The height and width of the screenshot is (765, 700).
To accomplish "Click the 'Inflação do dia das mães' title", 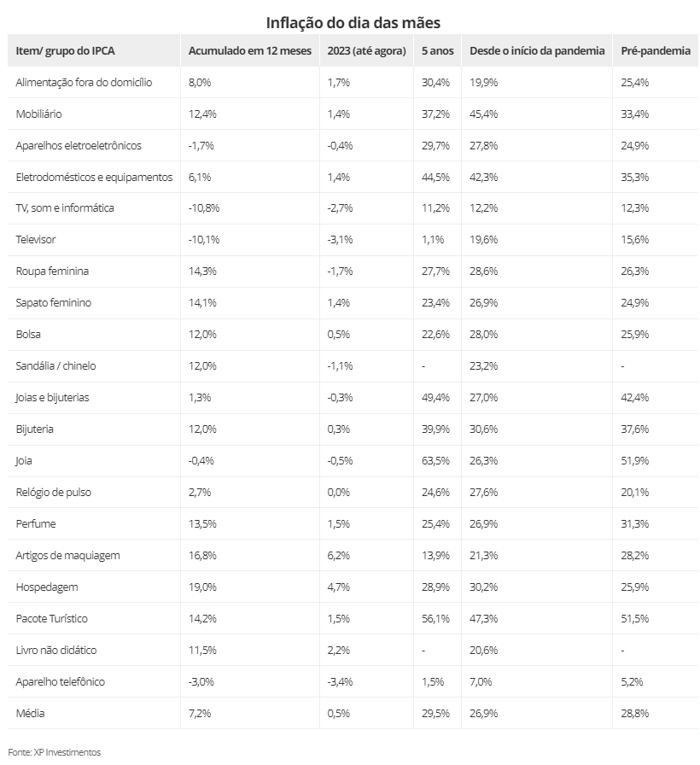I will click(353, 22).
